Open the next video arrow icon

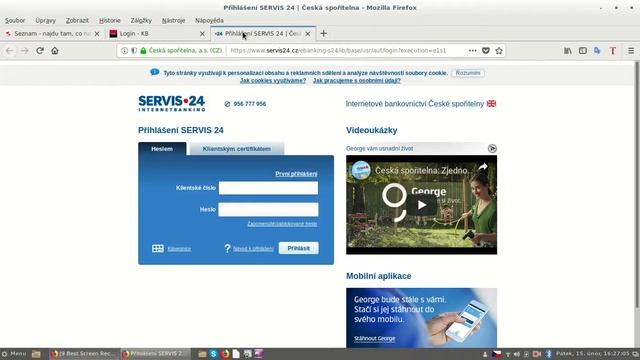[492, 149]
